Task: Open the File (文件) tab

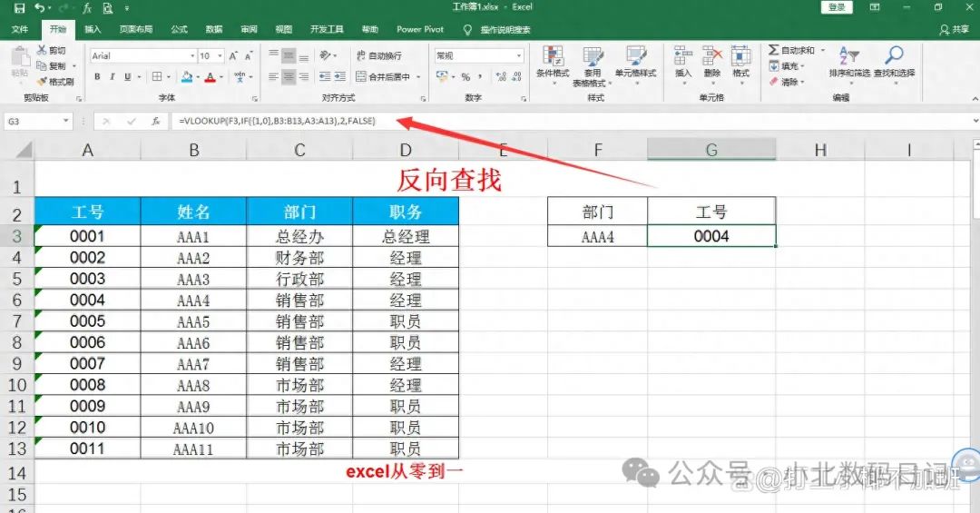Action: [x=20, y=29]
